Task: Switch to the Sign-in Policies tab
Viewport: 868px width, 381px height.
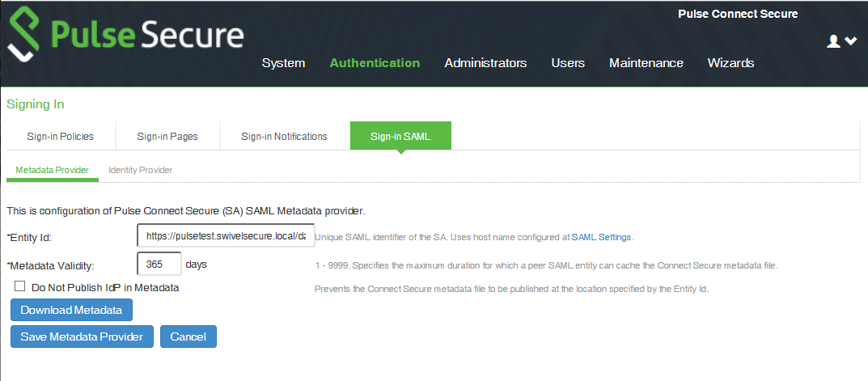Action: coord(61,136)
